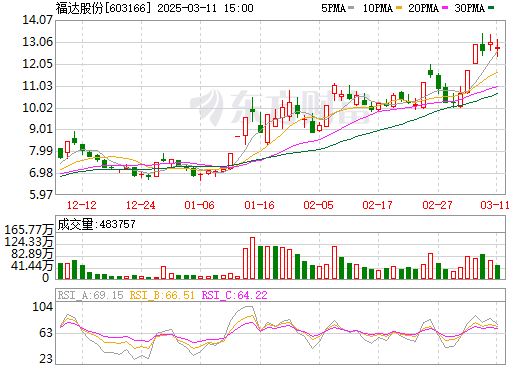Click the 23 RSI axis label
The width and height of the screenshot is (520, 365).
(x=46, y=359)
